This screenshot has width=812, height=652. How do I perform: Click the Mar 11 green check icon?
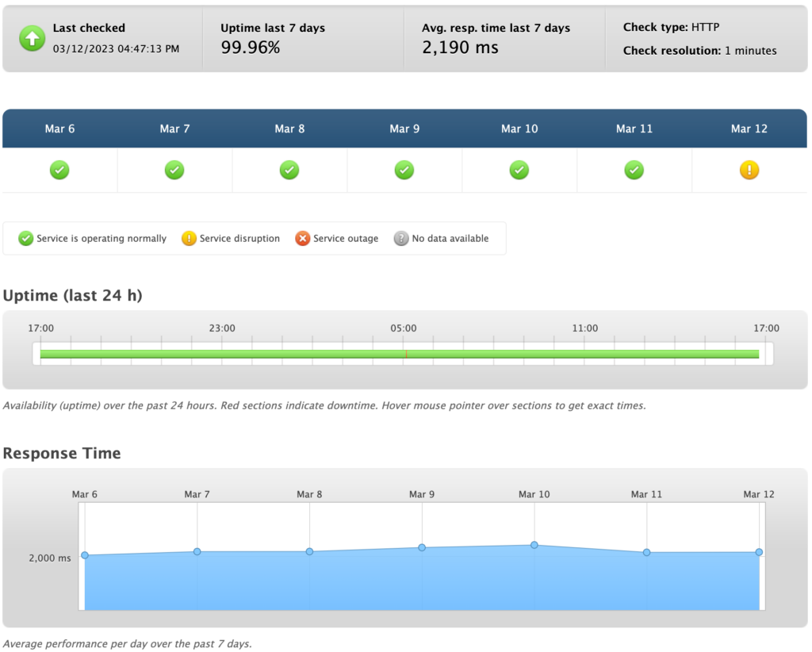pos(634,170)
